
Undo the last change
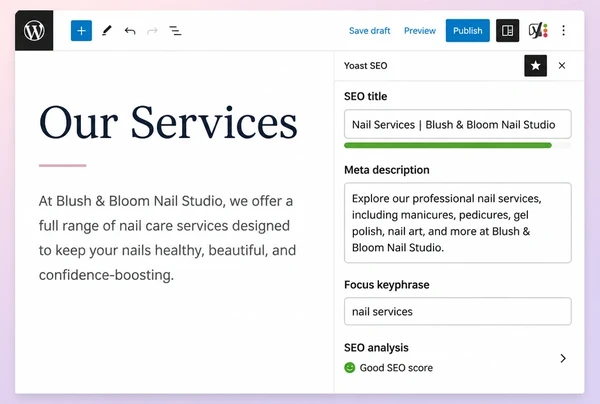click(130, 31)
